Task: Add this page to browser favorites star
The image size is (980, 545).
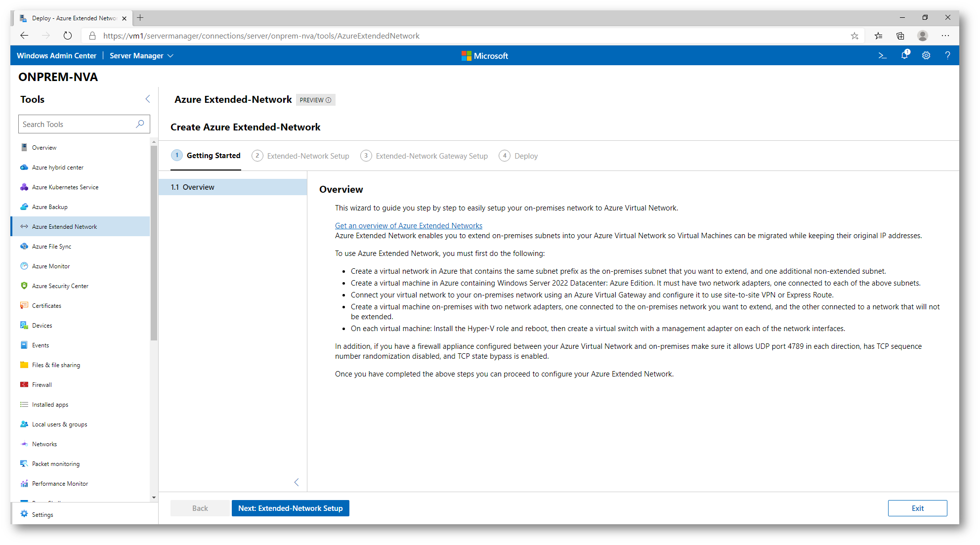Action: pyautogui.click(x=854, y=36)
